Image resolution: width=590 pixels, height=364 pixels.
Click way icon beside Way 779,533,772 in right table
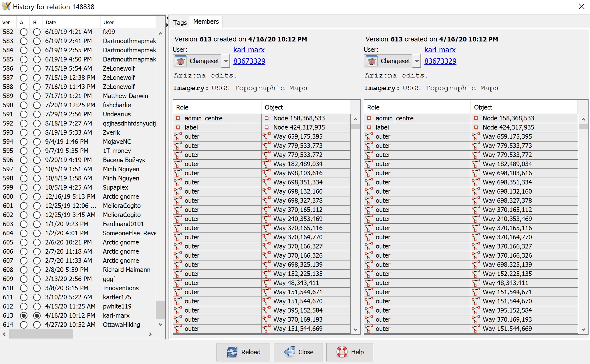(476, 155)
